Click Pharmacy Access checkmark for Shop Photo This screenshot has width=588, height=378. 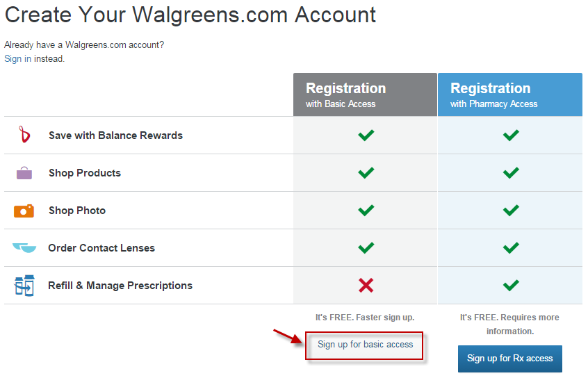511,210
